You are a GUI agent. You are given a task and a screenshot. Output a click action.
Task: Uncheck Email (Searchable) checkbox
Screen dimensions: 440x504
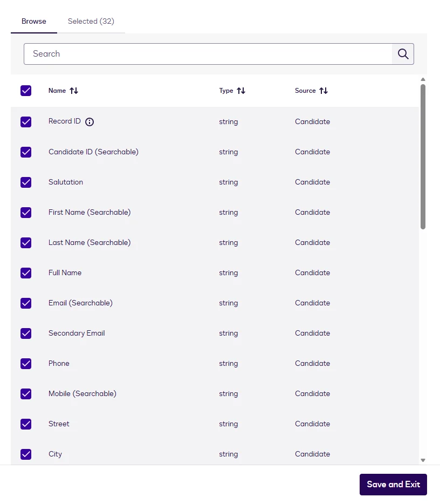26,303
